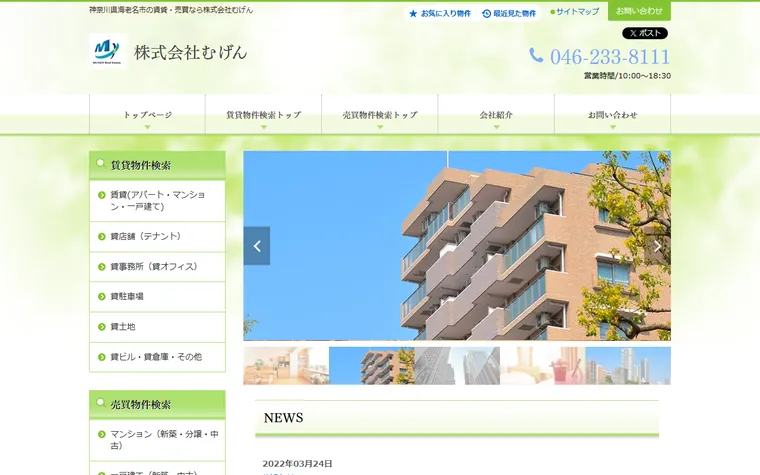Click the Mugen company logo image
760x475 pixels.
tap(108, 50)
